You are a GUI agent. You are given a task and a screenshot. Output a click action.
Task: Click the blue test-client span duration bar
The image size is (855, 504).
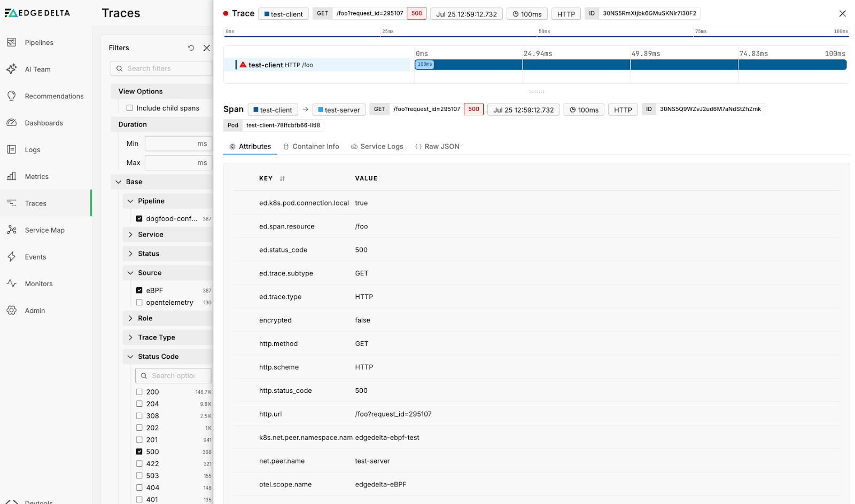pyautogui.click(x=631, y=65)
